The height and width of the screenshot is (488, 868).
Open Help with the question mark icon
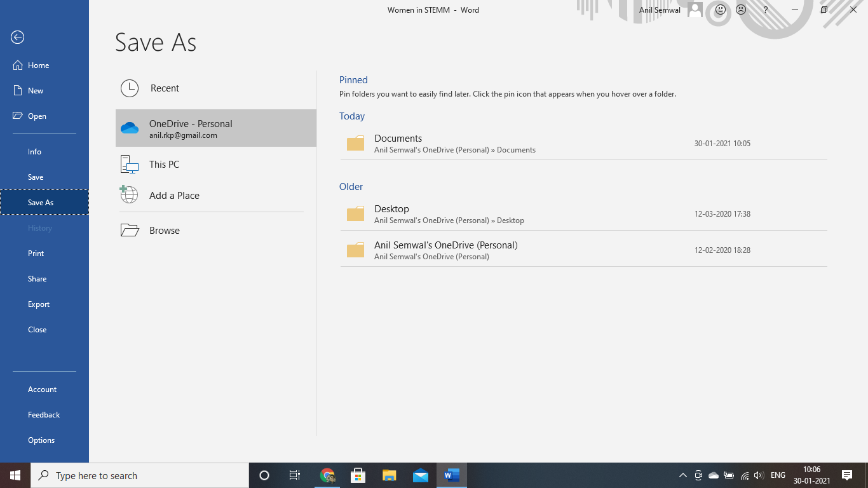click(766, 10)
